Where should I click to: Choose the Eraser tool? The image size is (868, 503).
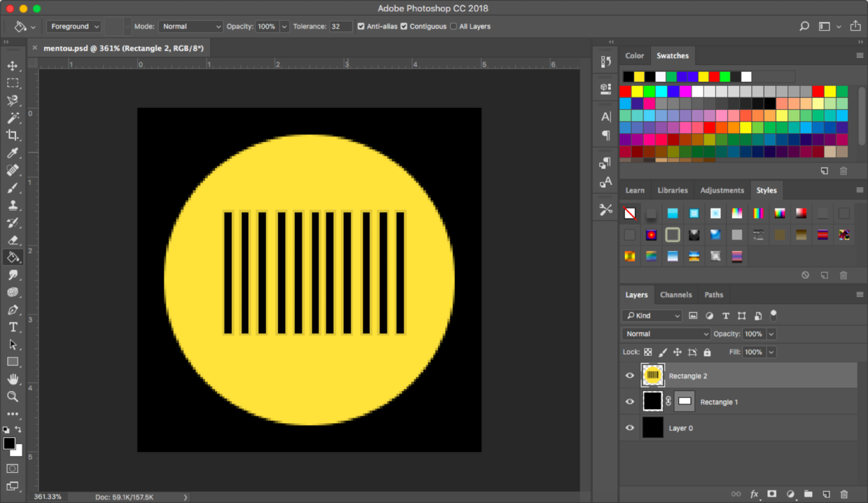(x=13, y=240)
